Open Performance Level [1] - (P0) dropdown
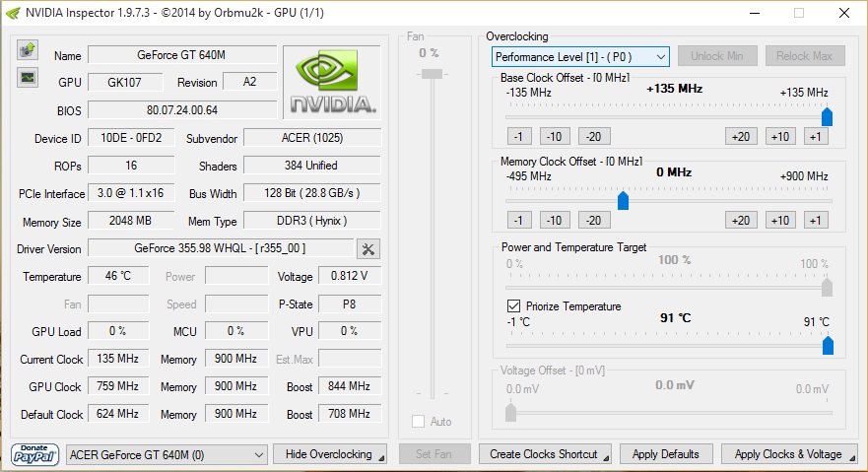868x472 pixels. (x=580, y=56)
